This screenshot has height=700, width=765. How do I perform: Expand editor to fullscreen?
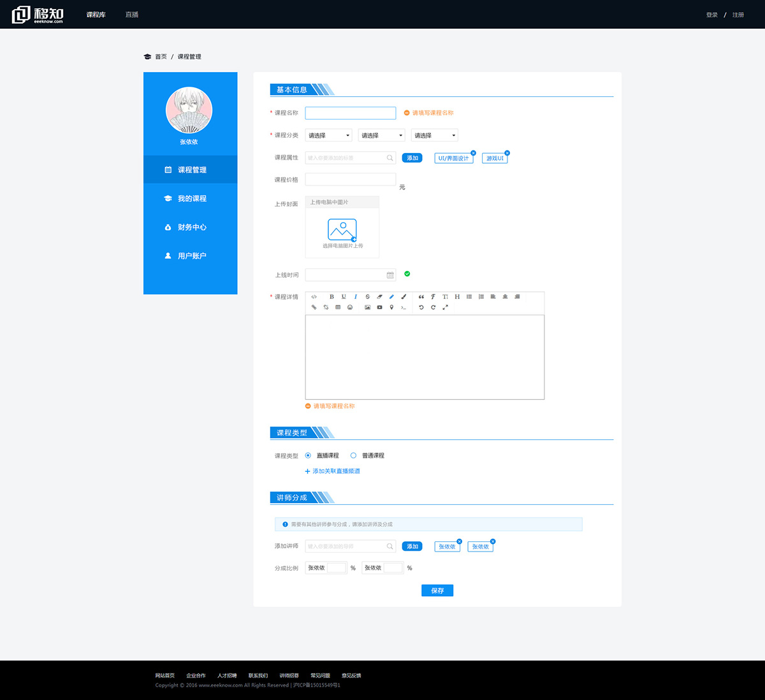[x=445, y=307]
